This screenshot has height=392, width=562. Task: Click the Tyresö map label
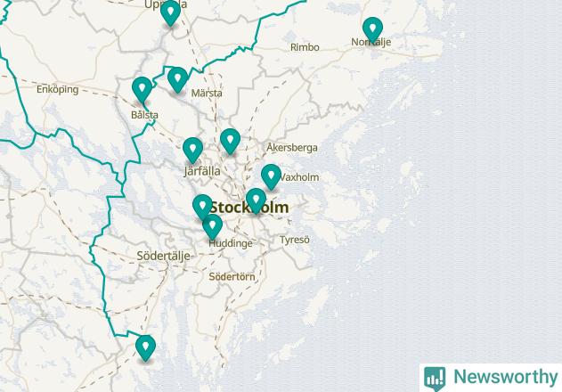coord(295,240)
